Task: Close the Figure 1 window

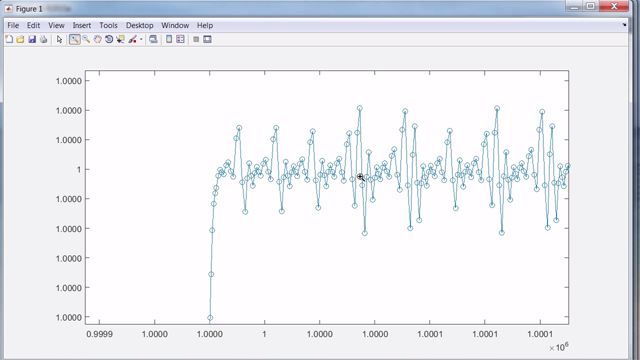Action: 614,6
